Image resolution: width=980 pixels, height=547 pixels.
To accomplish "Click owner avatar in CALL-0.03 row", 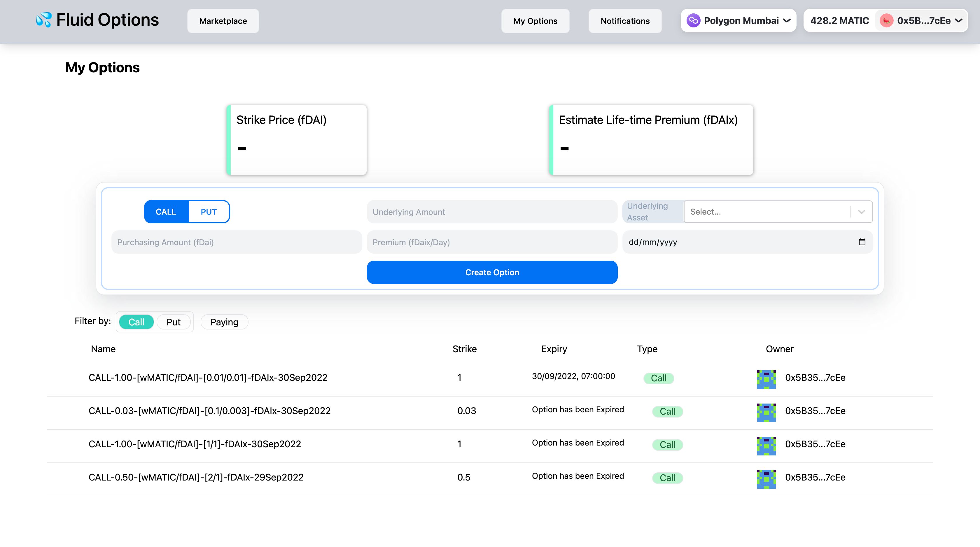I will 766,413.
